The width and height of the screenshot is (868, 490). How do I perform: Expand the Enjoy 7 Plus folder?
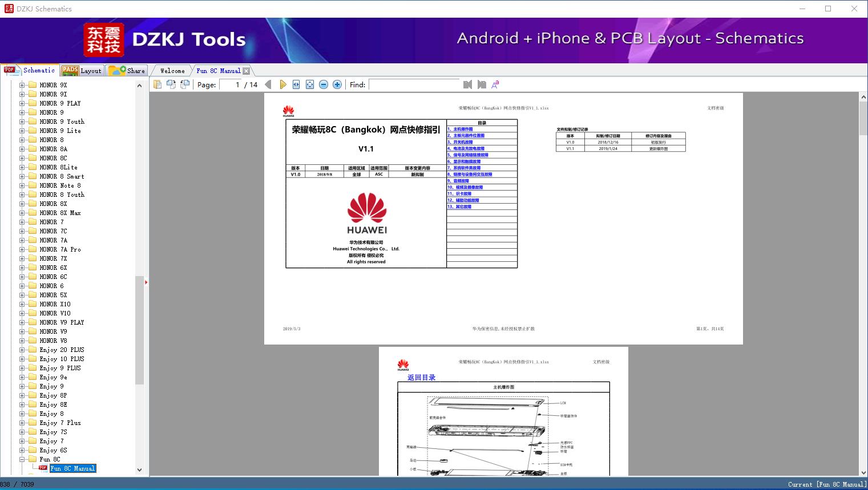(x=22, y=423)
